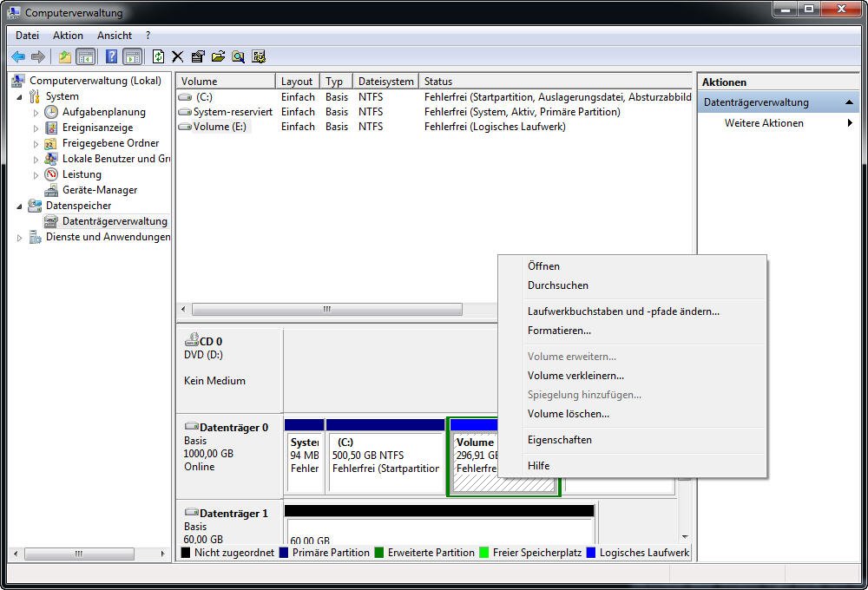This screenshot has height=590, width=868.
Task: Select Freigegebene Ordner in the tree
Action: 110,143
